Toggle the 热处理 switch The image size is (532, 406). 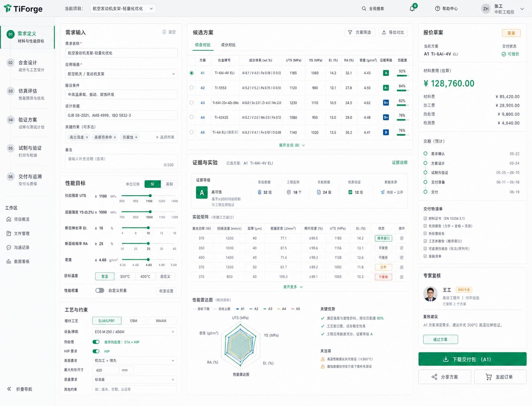96,342
